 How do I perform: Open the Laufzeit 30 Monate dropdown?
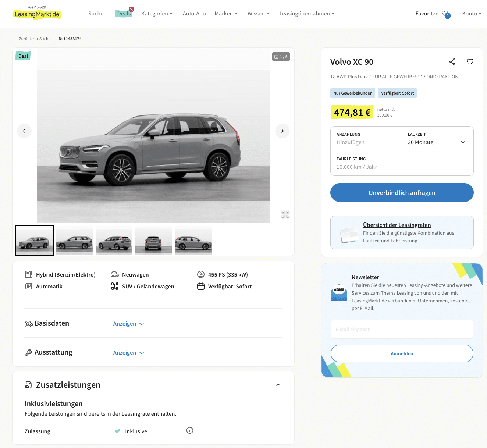438,139
